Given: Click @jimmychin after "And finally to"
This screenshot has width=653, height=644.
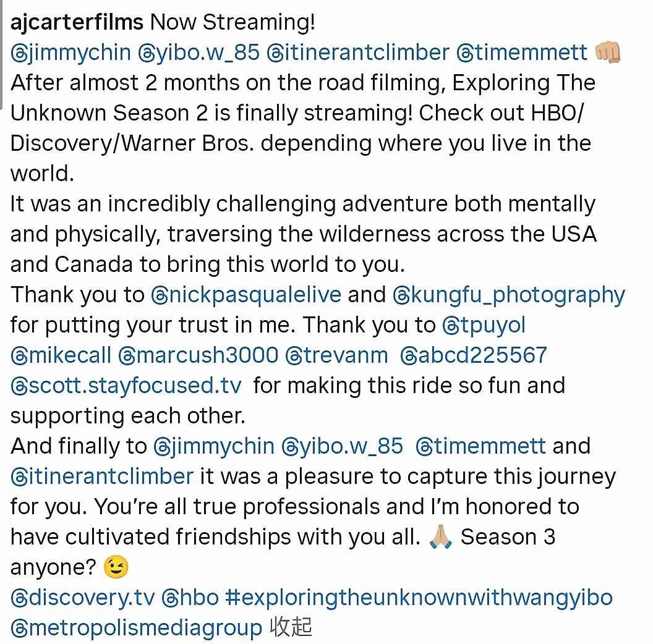Looking at the screenshot, I should (x=213, y=446).
